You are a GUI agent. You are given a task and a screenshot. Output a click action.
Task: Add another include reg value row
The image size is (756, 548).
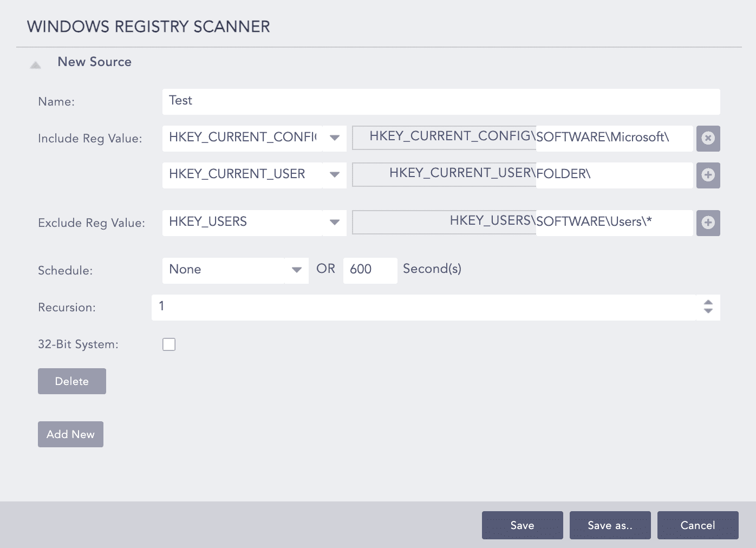pos(708,175)
